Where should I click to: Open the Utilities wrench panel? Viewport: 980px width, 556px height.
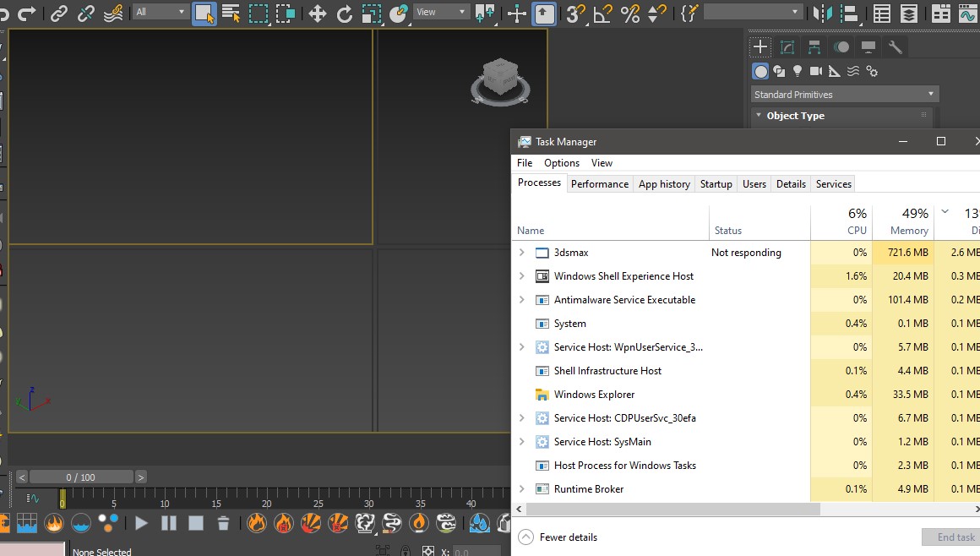896,47
